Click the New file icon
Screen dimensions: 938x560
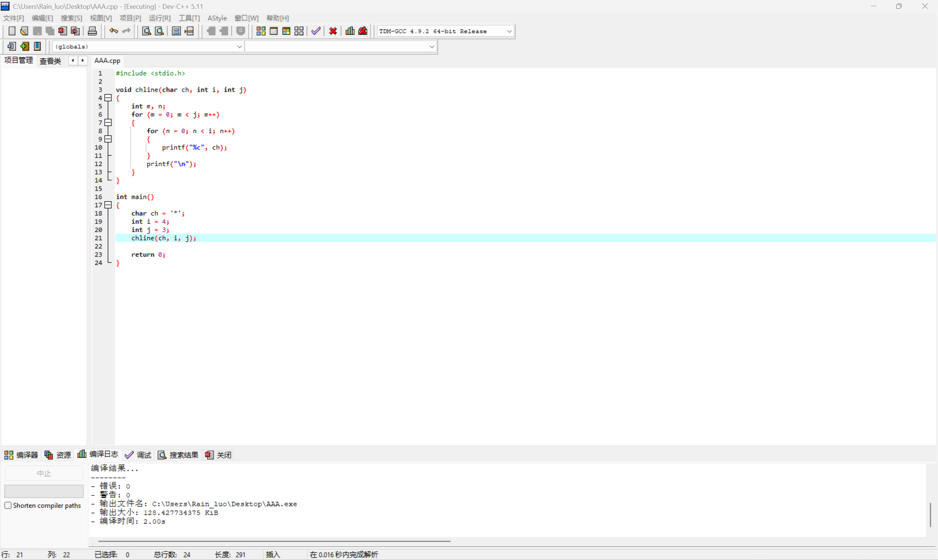(x=12, y=31)
